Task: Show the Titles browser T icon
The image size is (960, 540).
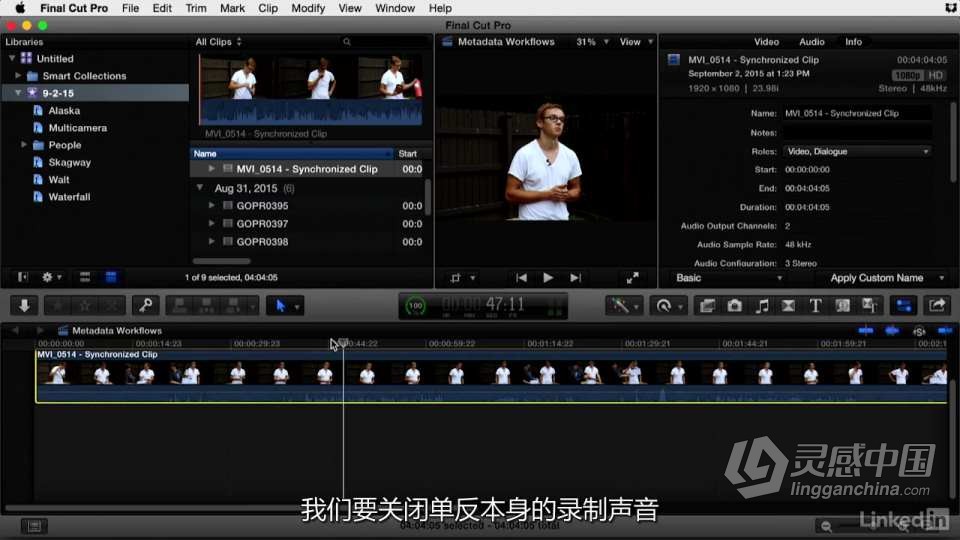Action: 816,306
